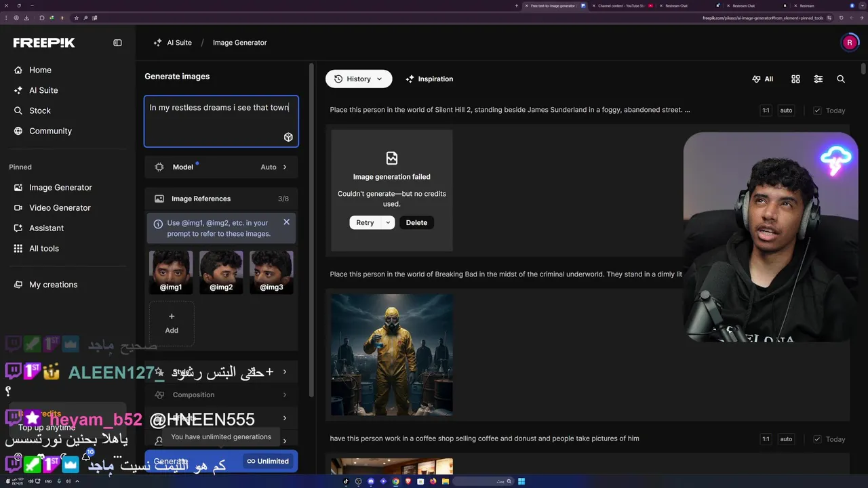Open Chrome from the taskbar
The height and width of the screenshot is (488, 868).
[x=396, y=481]
